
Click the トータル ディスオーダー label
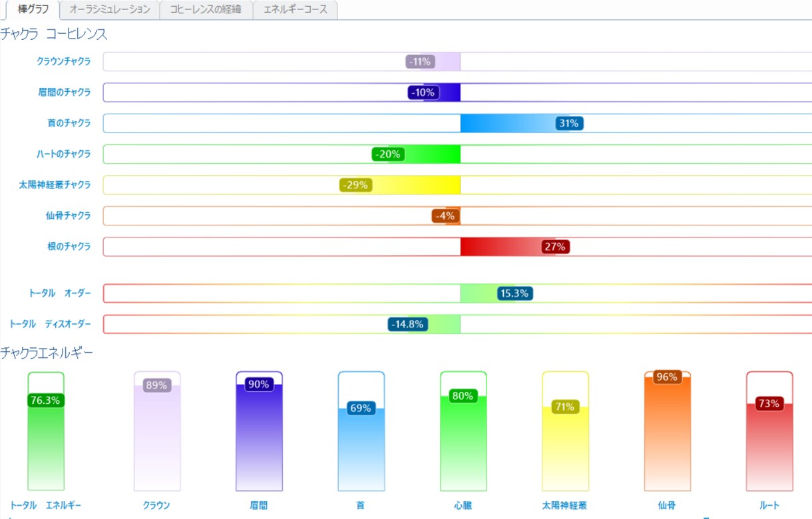click(50, 324)
